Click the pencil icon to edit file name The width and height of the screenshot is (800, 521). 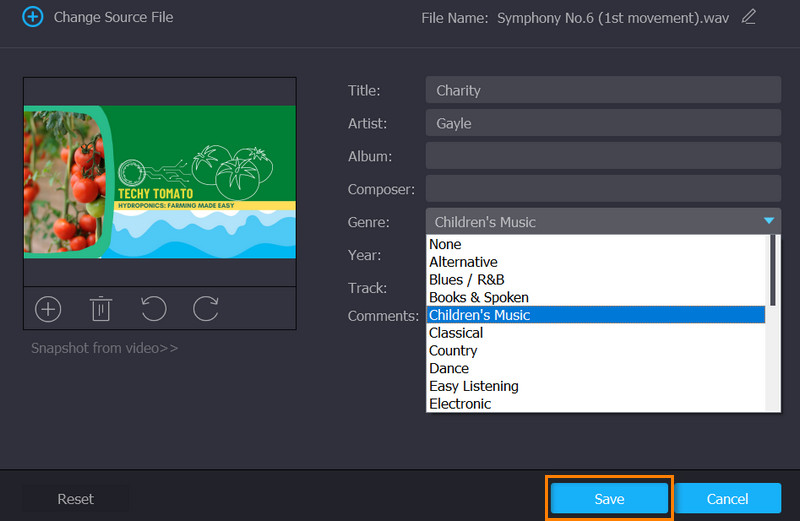click(x=749, y=16)
